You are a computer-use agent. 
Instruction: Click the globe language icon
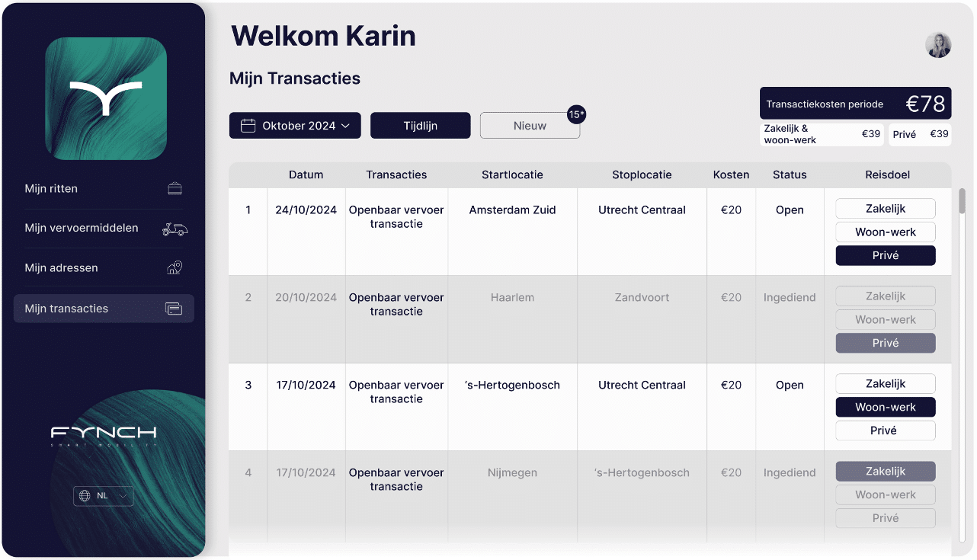click(85, 496)
